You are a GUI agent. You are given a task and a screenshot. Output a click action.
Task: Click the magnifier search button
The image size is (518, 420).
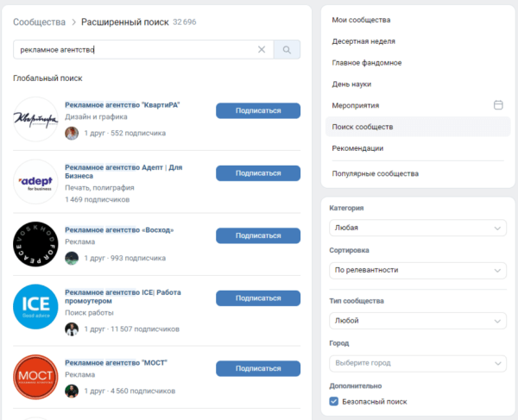(287, 49)
